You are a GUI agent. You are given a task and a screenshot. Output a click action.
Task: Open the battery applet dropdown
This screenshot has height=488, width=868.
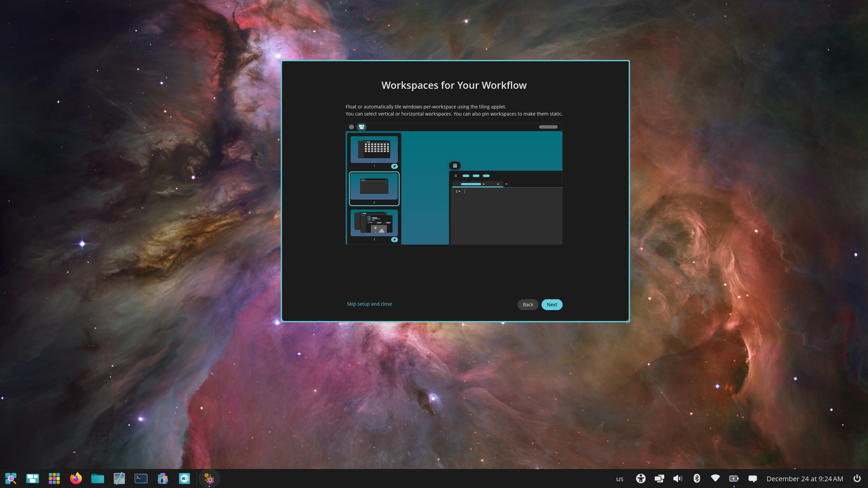[x=735, y=478]
